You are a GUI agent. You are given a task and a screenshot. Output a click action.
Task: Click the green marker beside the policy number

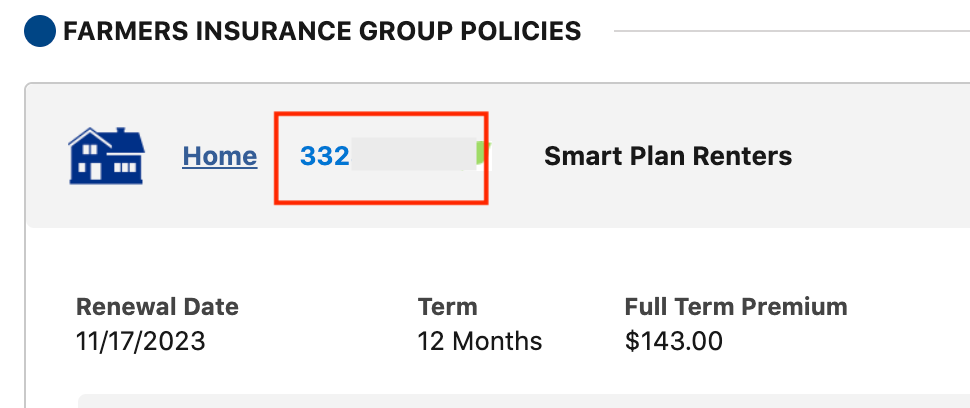[x=483, y=155]
